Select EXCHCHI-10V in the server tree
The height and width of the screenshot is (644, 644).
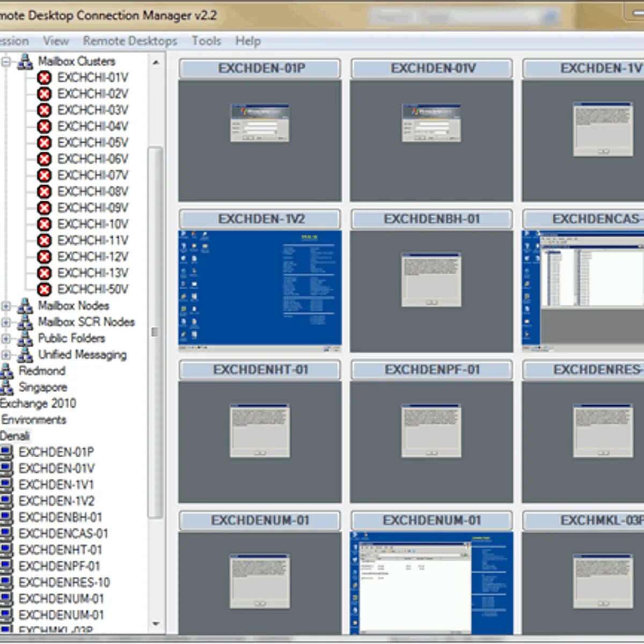click(93, 224)
